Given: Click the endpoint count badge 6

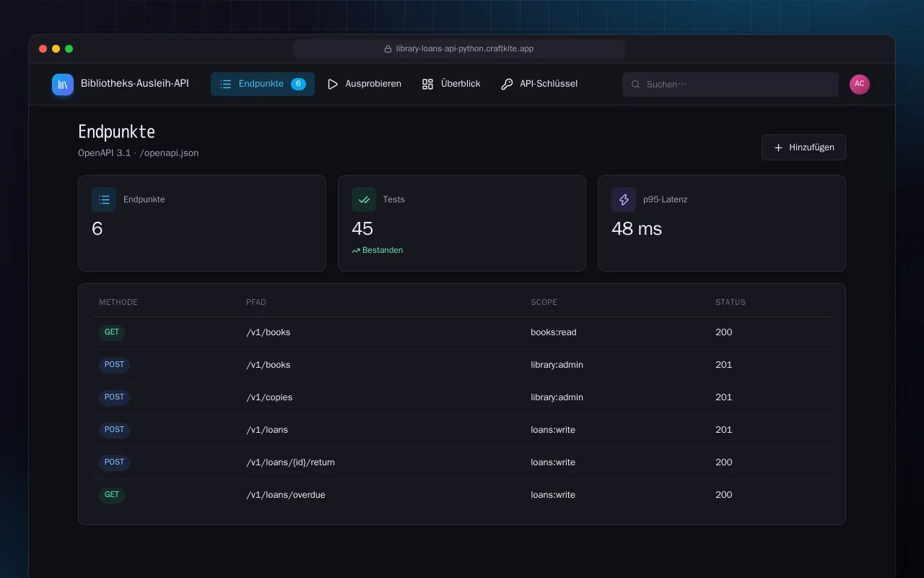Looking at the screenshot, I should pyautogui.click(x=298, y=84).
